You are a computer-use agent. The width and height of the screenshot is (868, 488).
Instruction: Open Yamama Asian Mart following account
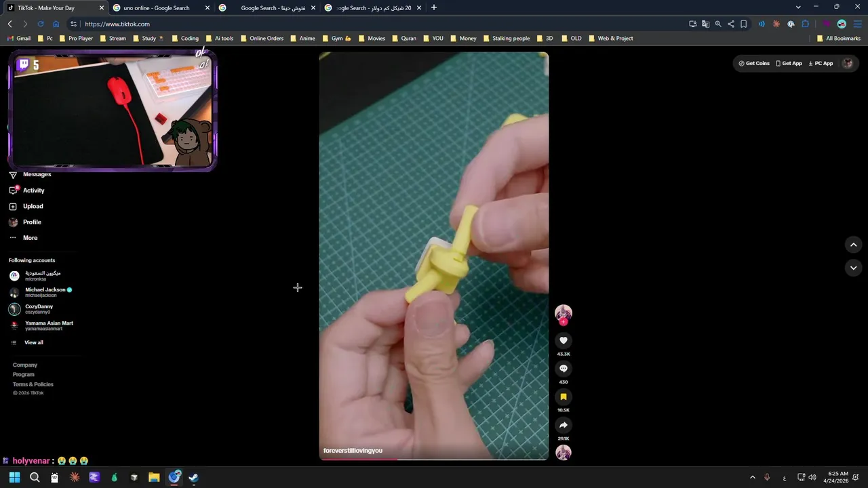click(x=41, y=326)
